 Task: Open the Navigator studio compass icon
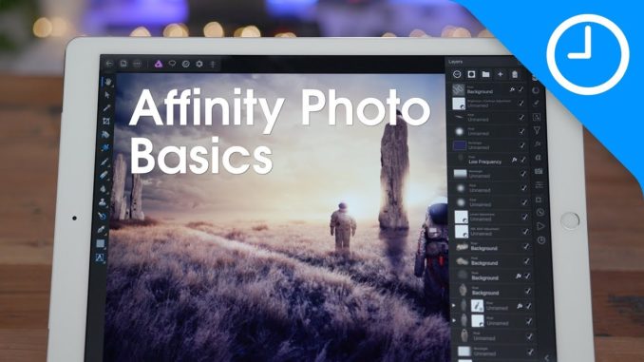(x=540, y=213)
